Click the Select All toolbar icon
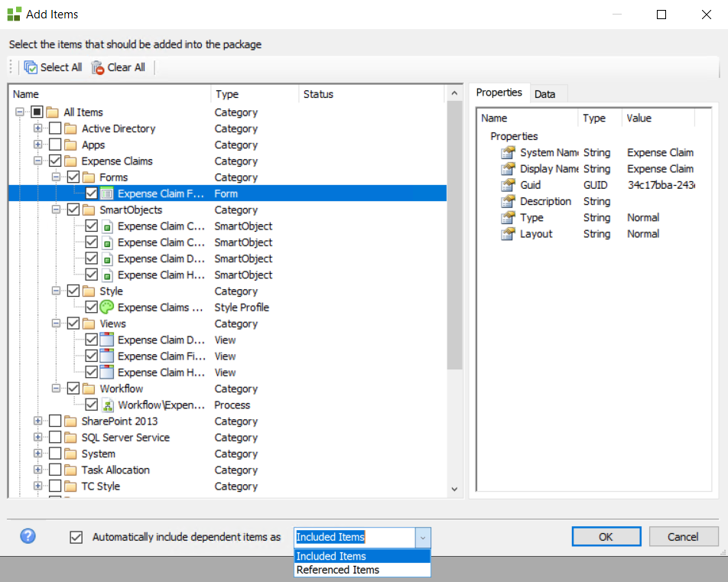728x582 pixels. click(31, 67)
